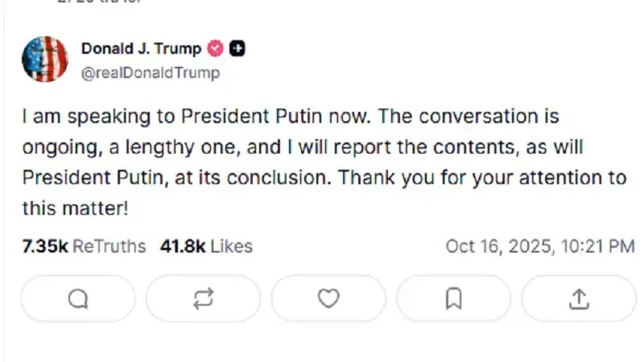This screenshot has width=644, height=362.
Task: Click the reply speech bubble icon
Action: pyautogui.click(x=78, y=298)
